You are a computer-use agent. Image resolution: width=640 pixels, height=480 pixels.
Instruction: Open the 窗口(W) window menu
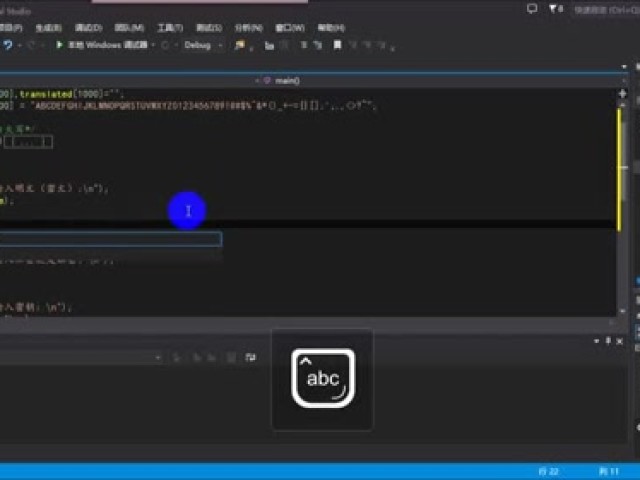290,28
